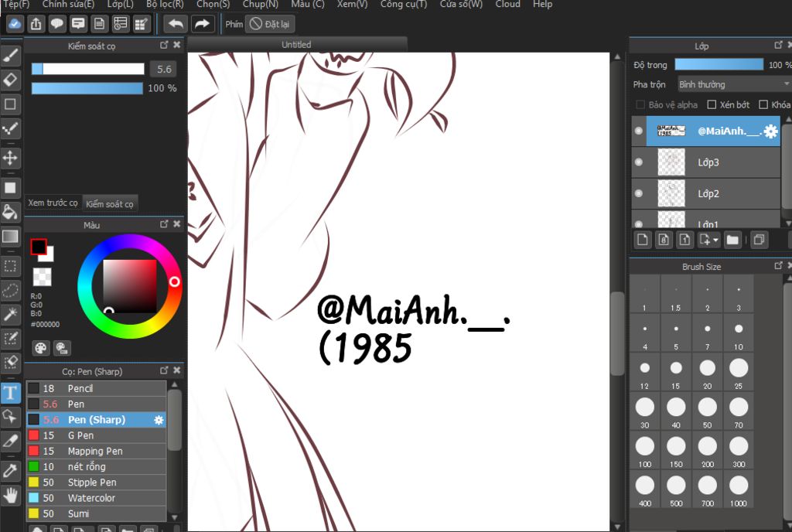Open the color palette icon
This screenshot has width=792, height=532.
point(41,348)
